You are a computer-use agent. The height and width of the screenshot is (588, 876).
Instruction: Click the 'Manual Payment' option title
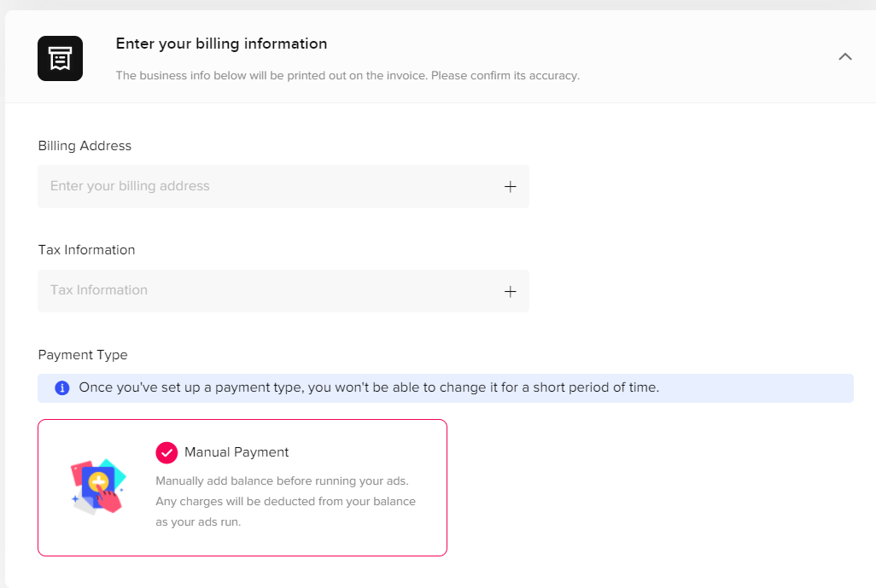point(237,452)
